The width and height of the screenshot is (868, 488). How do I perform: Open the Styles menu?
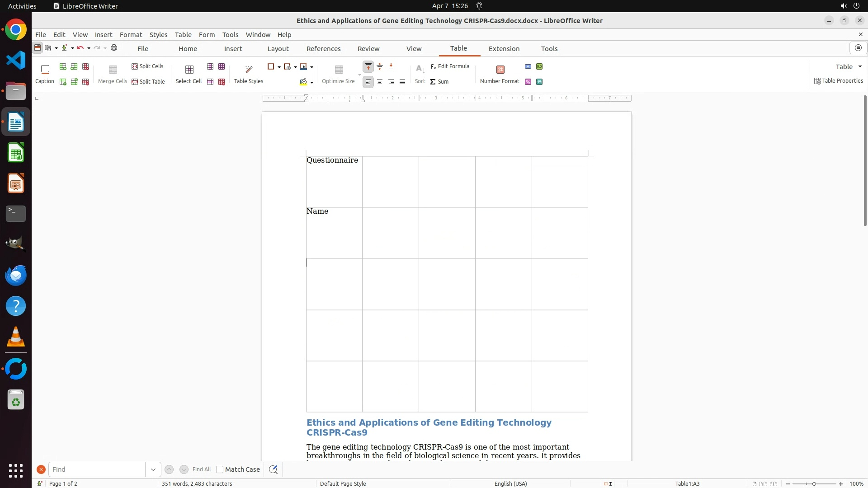click(x=158, y=35)
